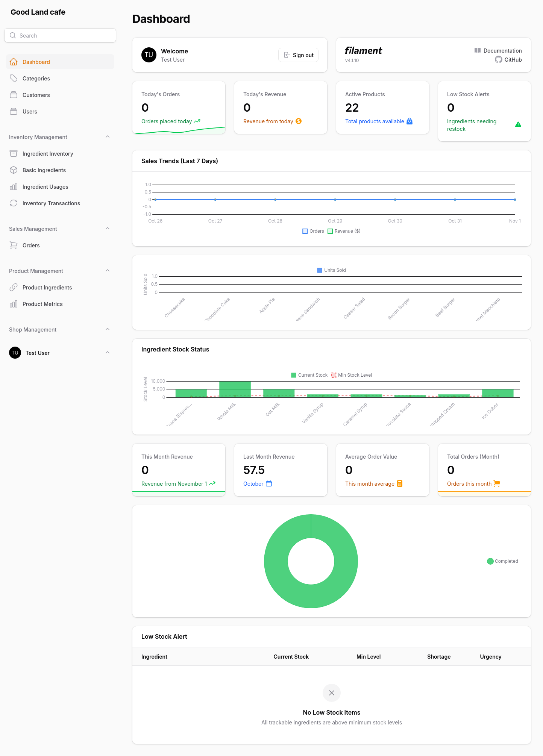Collapse the Sales Management sidebar group

(x=108, y=229)
